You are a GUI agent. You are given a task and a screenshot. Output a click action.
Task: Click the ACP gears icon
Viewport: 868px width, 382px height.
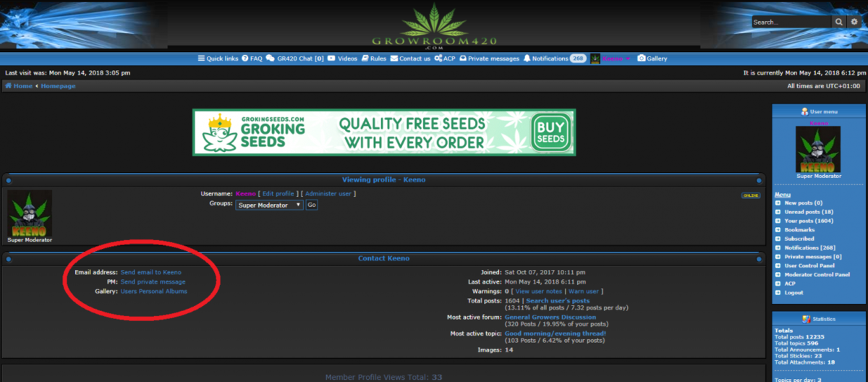tap(438, 59)
